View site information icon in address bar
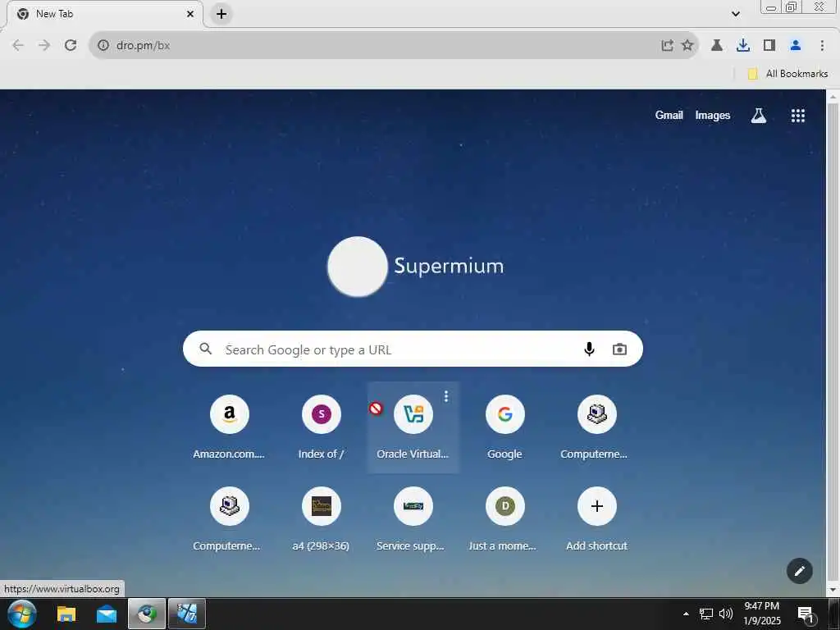Image resolution: width=840 pixels, height=630 pixels. (103, 45)
